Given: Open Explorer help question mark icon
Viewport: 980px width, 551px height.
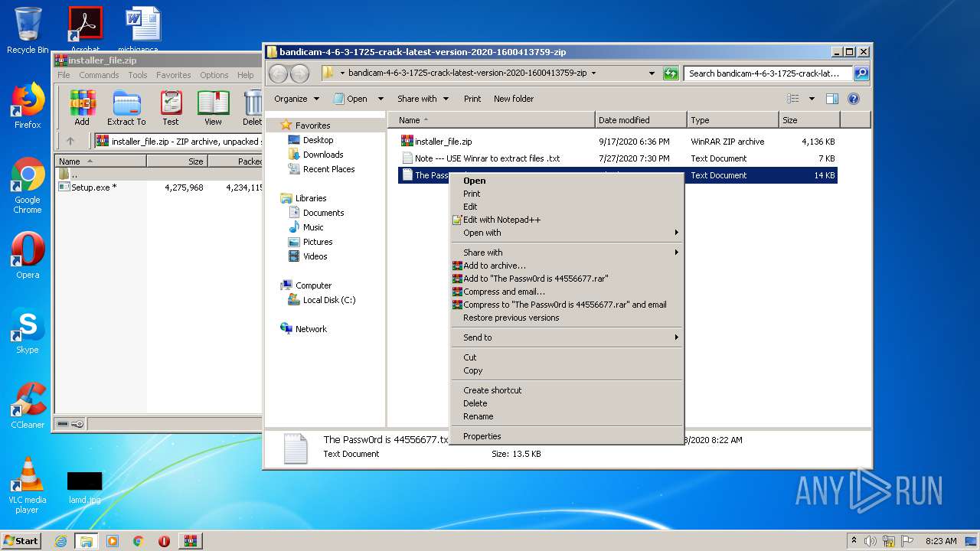Looking at the screenshot, I should coord(854,99).
